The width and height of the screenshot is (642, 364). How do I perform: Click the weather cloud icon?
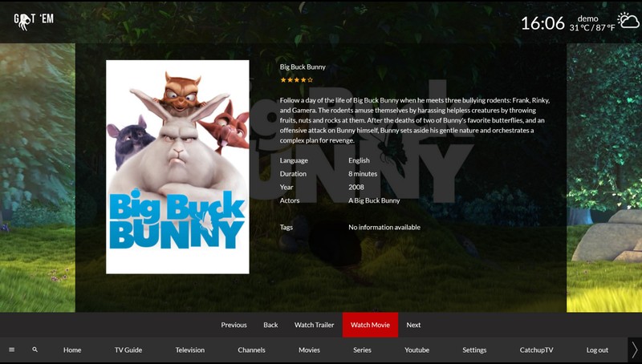(x=628, y=21)
